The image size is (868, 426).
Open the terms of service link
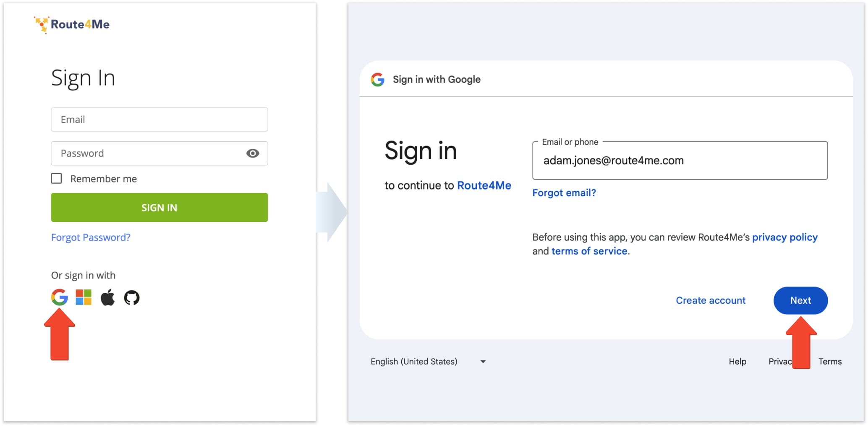[x=589, y=251]
